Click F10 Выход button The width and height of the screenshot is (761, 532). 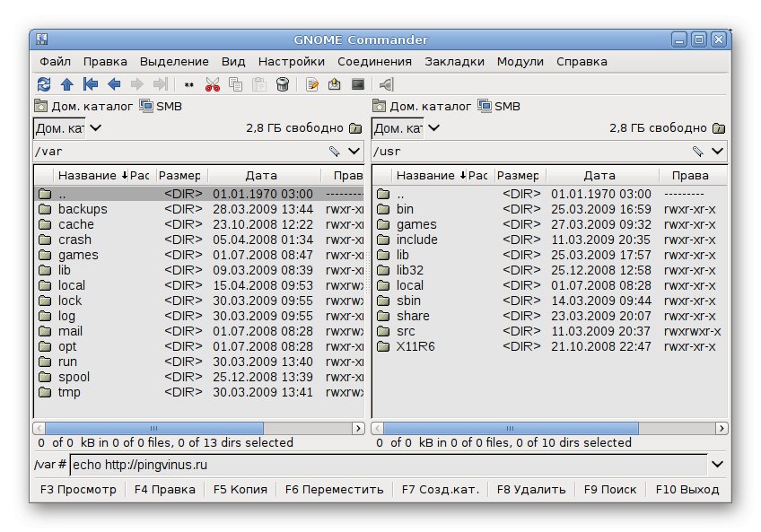(x=687, y=489)
